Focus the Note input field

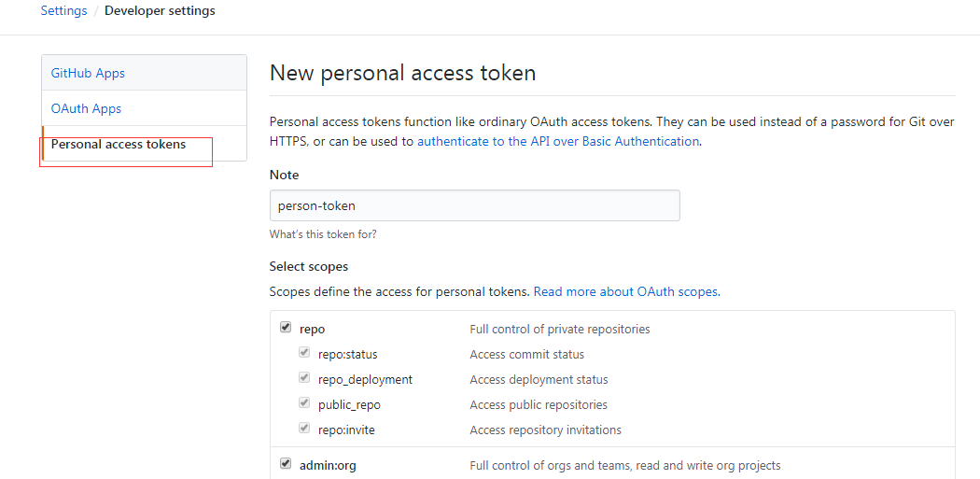pos(475,205)
